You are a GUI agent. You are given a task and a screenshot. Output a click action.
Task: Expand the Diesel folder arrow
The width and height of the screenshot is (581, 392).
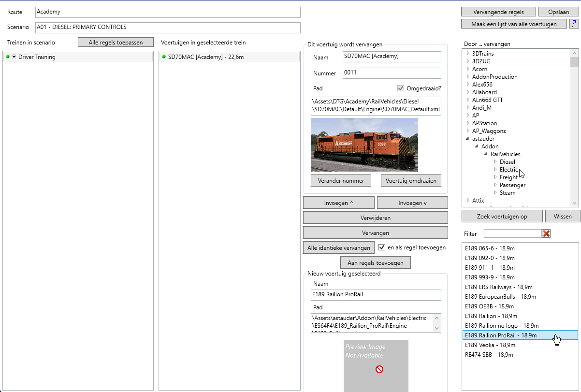coord(495,162)
